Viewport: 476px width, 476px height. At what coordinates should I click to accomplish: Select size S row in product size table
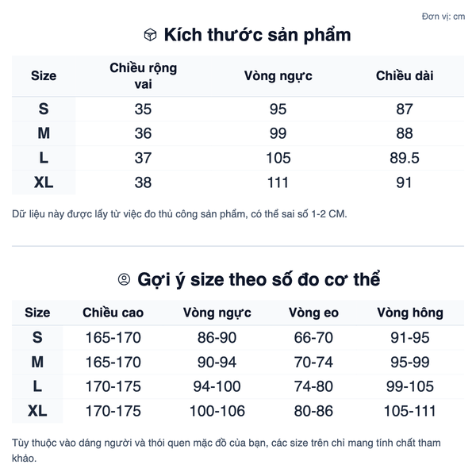44,109
